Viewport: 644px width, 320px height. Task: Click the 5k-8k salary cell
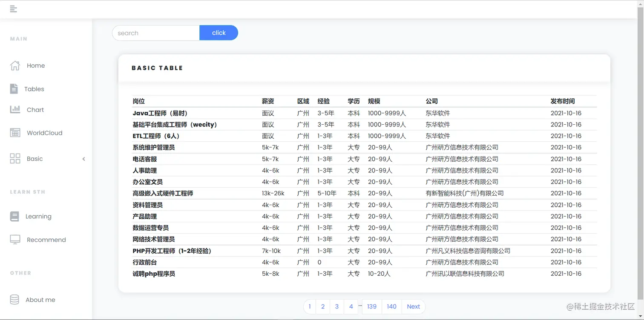click(x=271, y=274)
